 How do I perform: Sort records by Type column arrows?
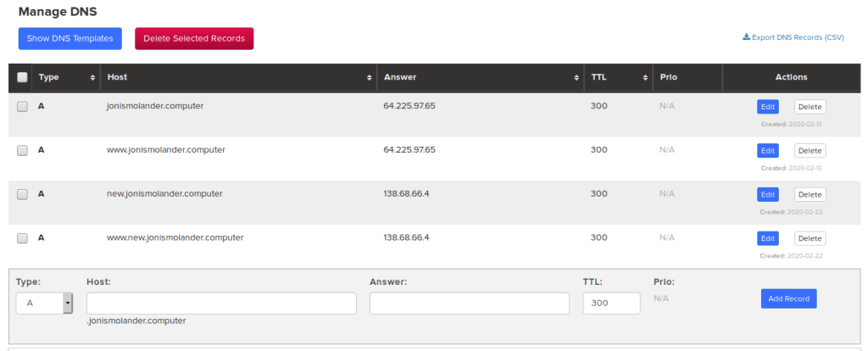[92, 77]
